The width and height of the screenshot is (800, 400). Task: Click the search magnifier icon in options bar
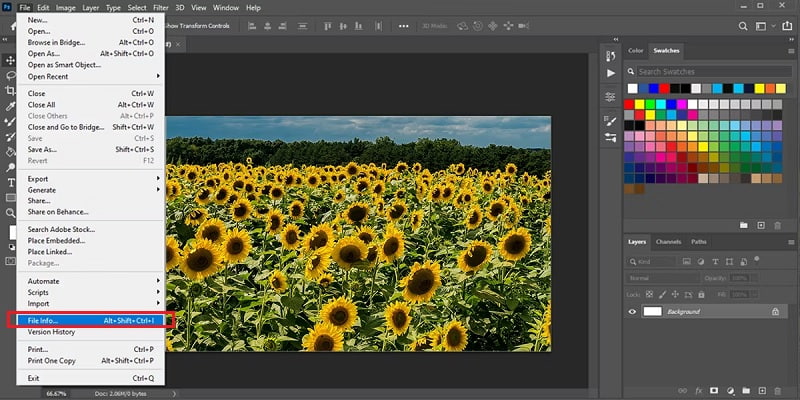pyautogui.click(x=743, y=26)
